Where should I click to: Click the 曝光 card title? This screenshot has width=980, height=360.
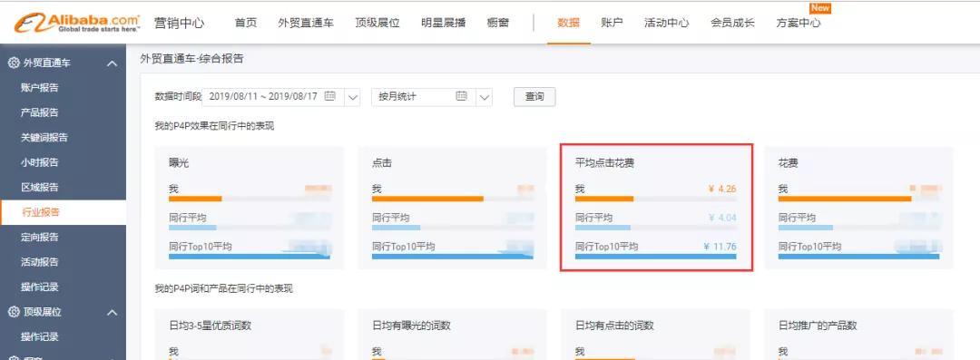[x=179, y=163]
